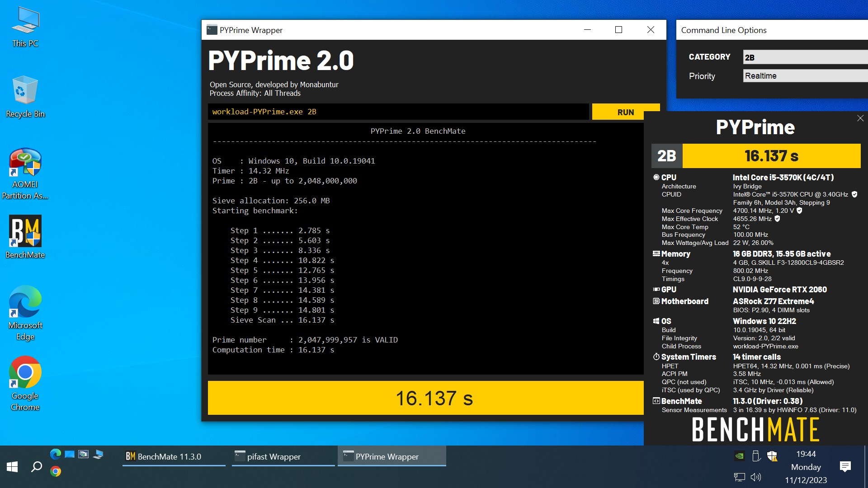
Task: Launch AOMEI Partition Assistant shortcut
Action: [25, 174]
